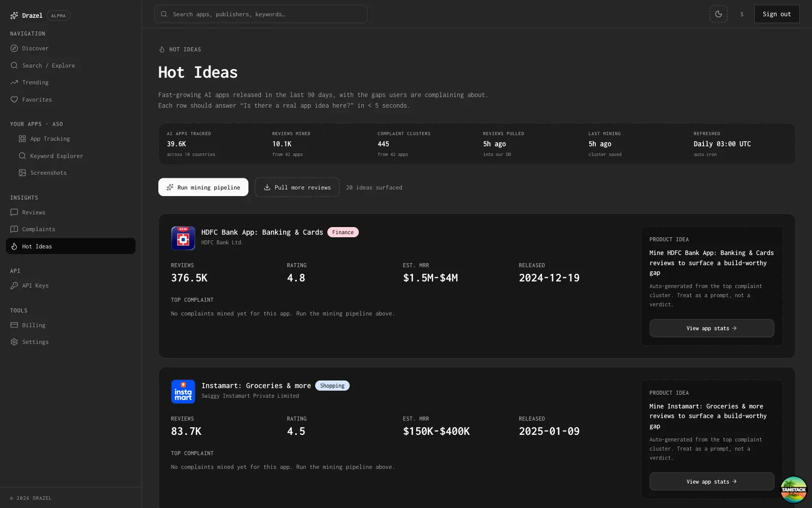Click the 20 ideas surfaced text
812x508 pixels.
[374, 187]
